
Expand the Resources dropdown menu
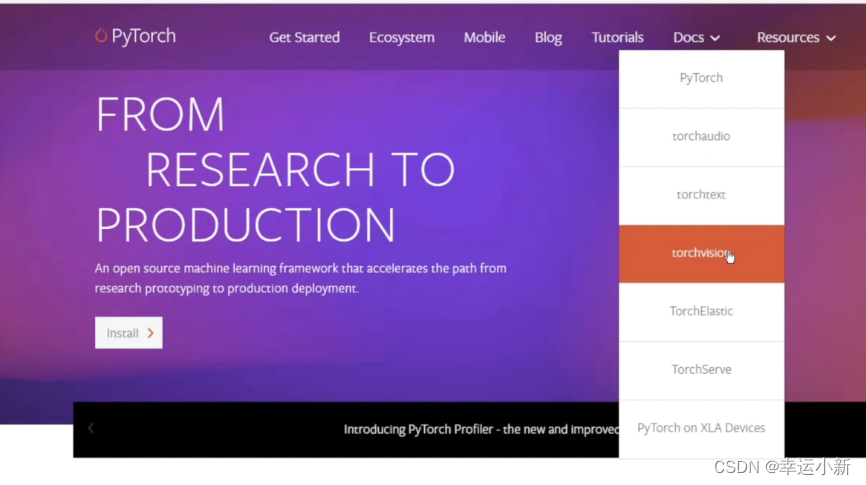pyautogui.click(x=796, y=38)
